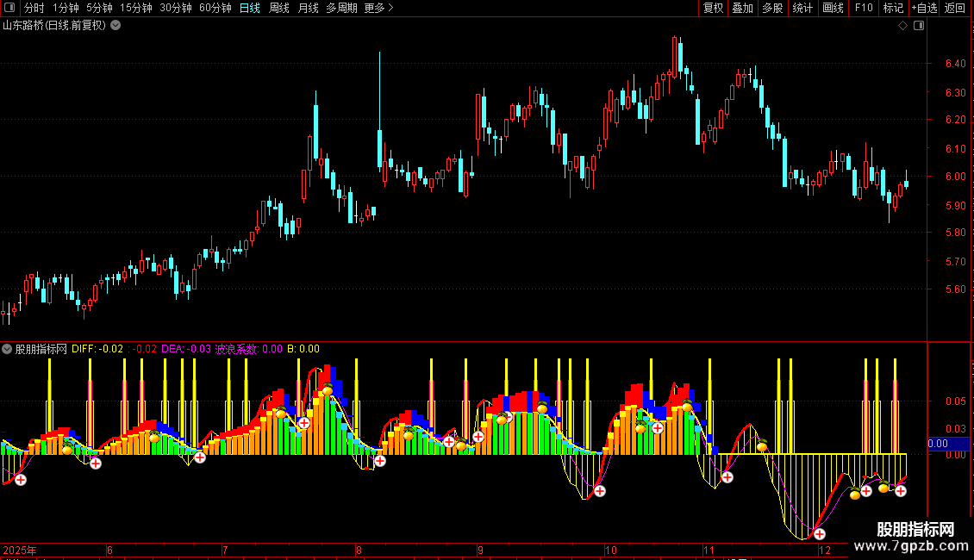Click the B: 0.00 readout
The width and height of the screenshot is (974, 560).
[303, 349]
